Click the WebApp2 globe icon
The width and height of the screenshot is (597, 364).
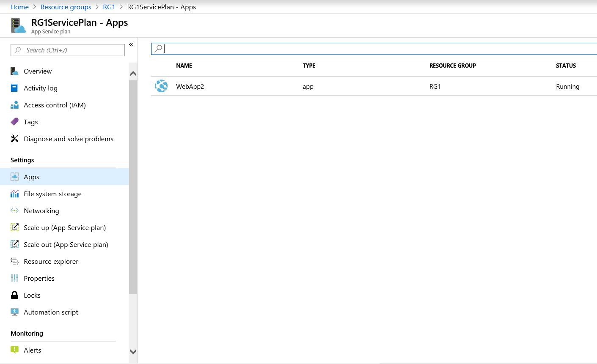pos(161,86)
